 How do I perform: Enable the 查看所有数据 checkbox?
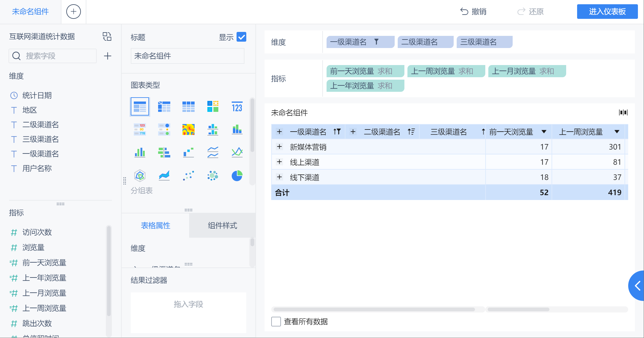[276, 322]
